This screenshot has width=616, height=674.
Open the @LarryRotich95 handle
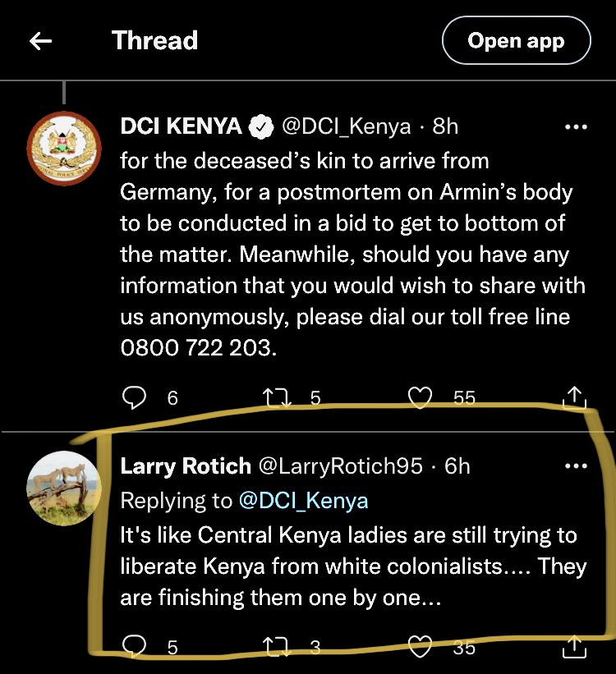coord(341,466)
